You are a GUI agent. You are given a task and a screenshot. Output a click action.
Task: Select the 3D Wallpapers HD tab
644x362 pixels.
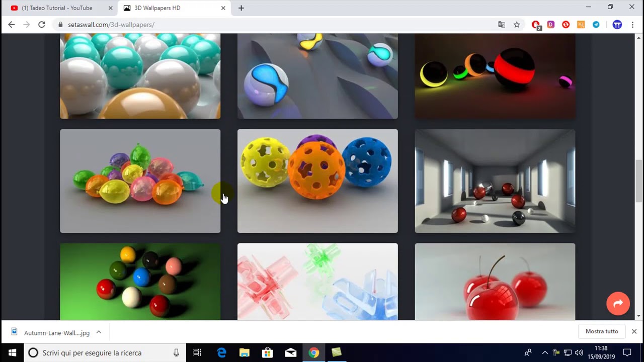coord(174,8)
